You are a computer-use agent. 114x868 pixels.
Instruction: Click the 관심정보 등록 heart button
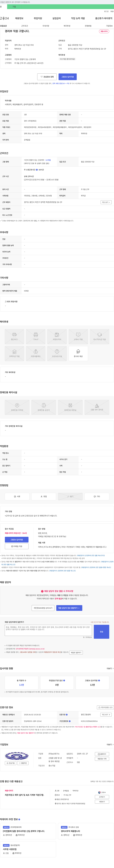[47, 77]
